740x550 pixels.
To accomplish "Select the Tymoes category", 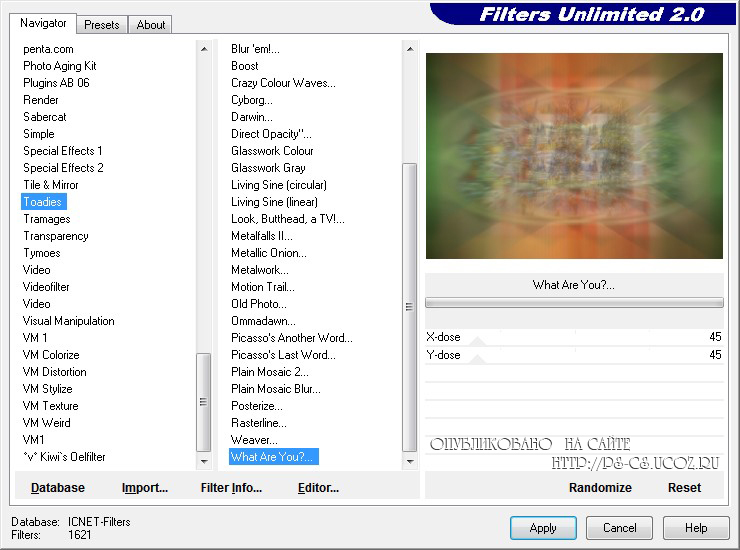I will click(x=42, y=253).
